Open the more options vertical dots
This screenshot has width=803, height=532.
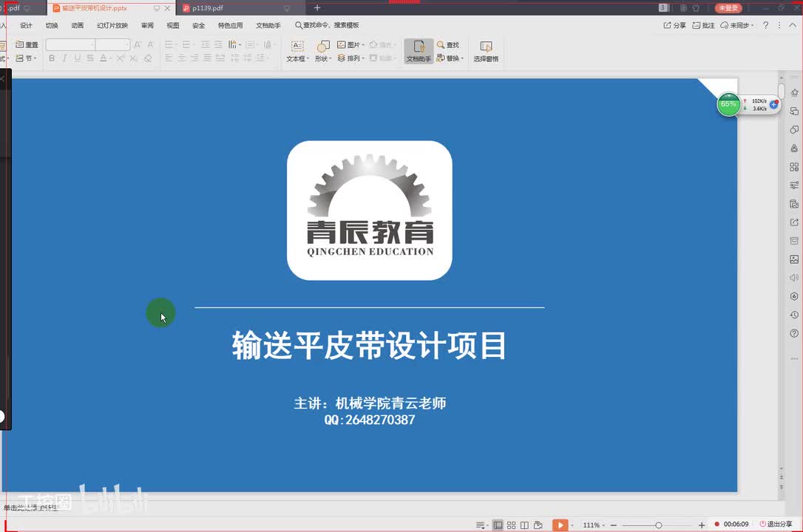pos(779,25)
